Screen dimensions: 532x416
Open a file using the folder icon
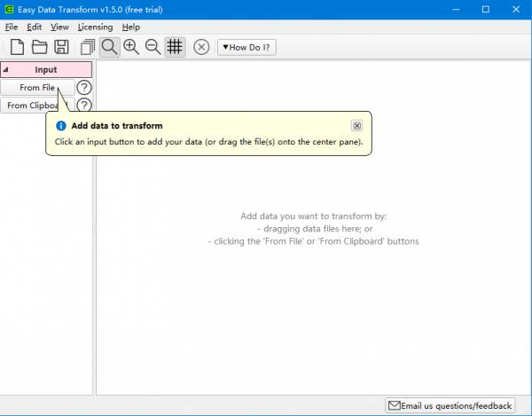(x=39, y=47)
